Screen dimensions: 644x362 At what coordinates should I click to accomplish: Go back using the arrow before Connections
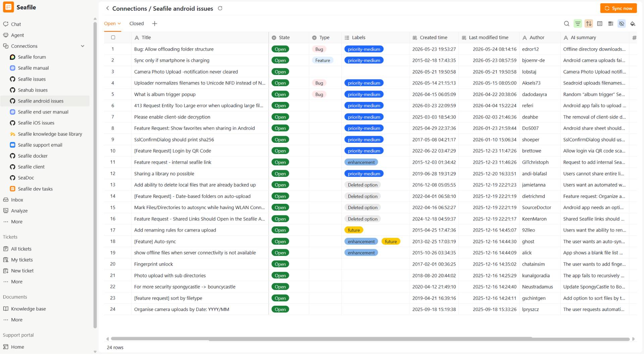pyautogui.click(x=107, y=8)
